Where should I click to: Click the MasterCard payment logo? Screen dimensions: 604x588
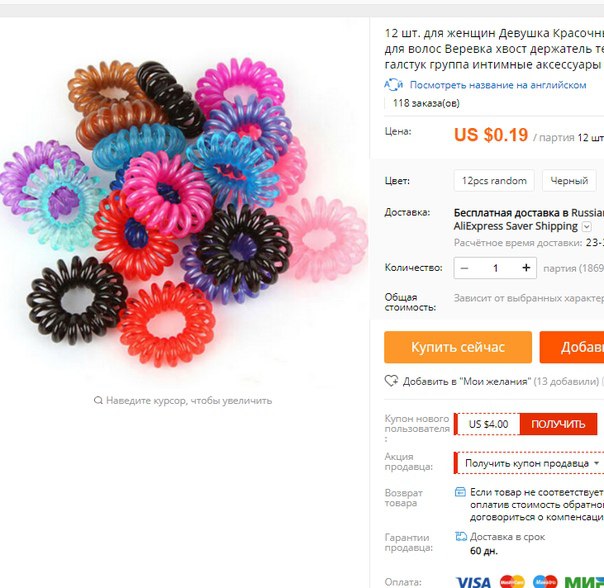tap(512, 582)
